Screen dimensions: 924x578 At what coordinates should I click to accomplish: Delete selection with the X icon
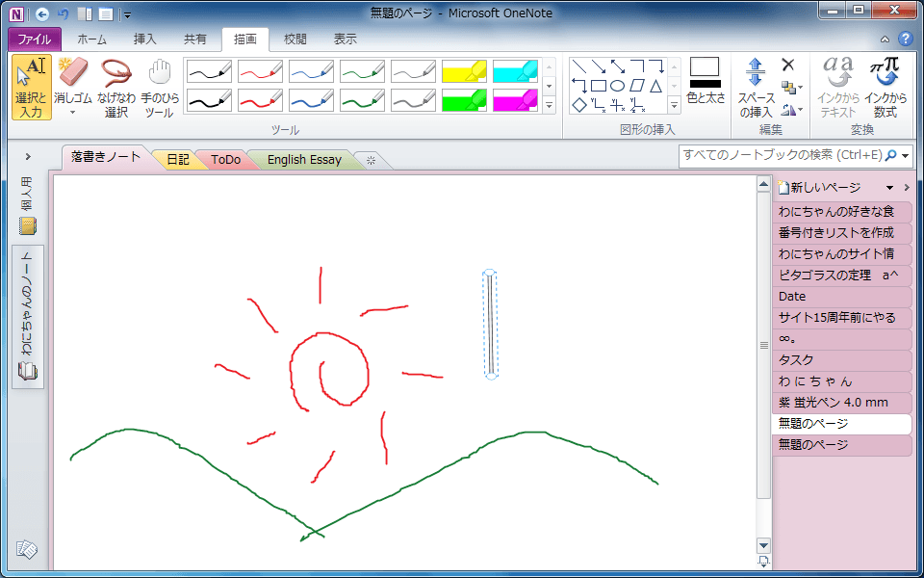[x=788, y=65]
